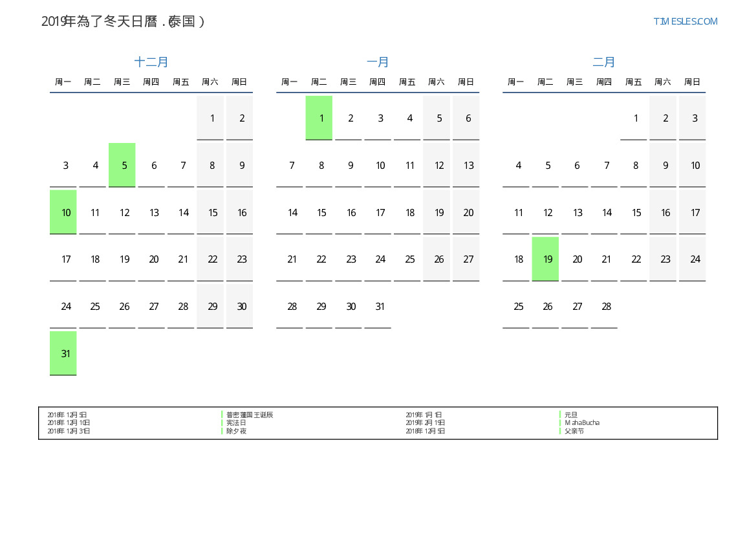Select highlighted December 5 holiday cell
756x535 pixels.
pos(122,165)
